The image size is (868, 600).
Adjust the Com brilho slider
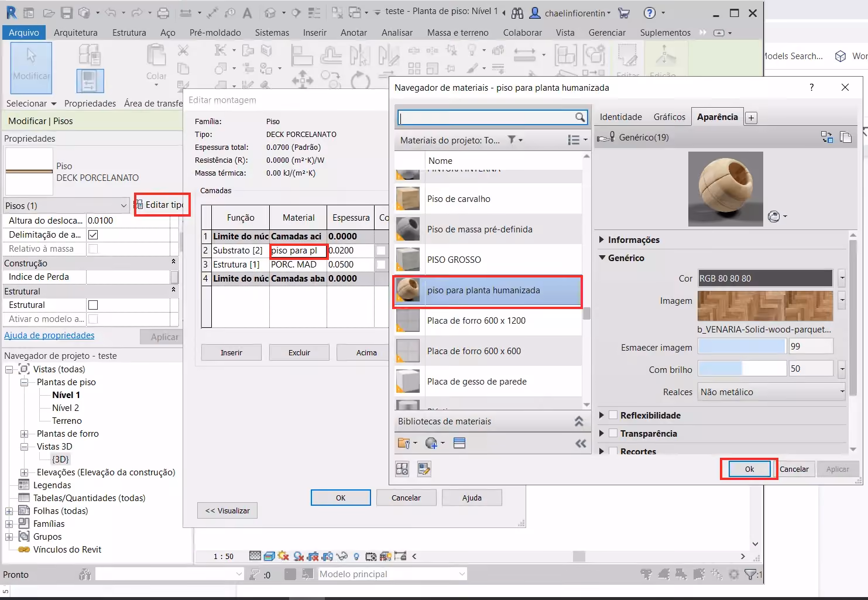(742, 369)
